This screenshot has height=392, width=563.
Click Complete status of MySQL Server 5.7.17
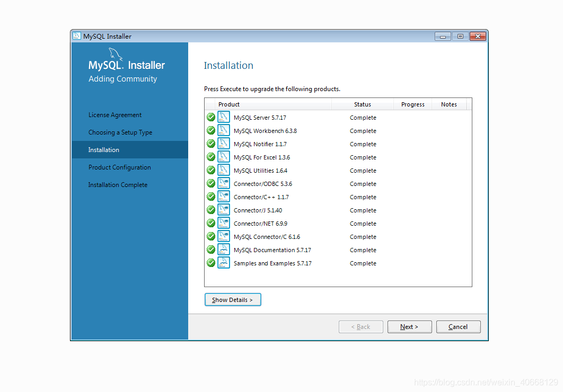click(x=363, y=118)
